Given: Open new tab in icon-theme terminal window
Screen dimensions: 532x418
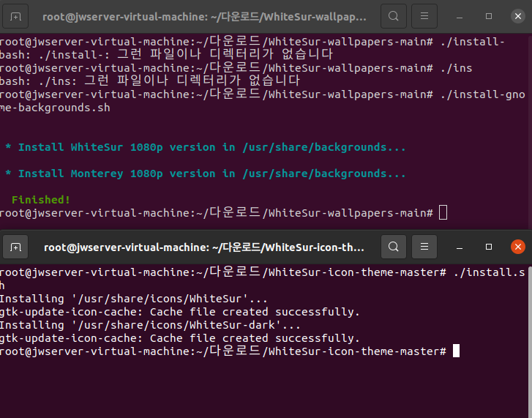Looking at the screenshot, I should (x=15, y=247).
